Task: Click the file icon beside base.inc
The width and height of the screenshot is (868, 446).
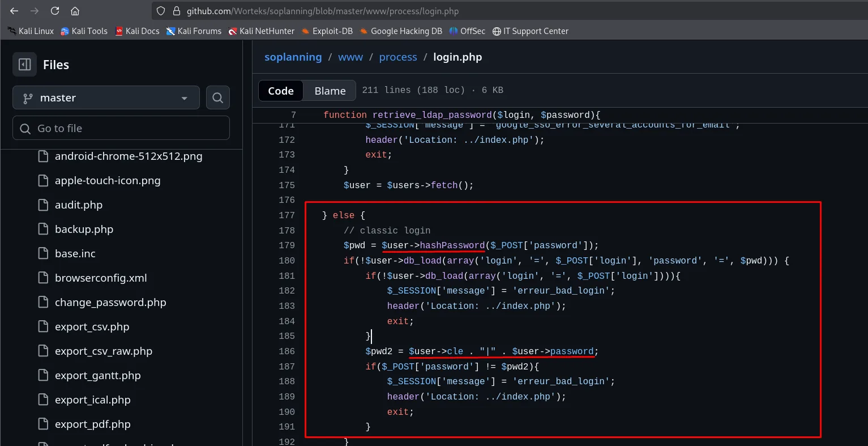Action: pyautogui.click(x=43, y=253)
